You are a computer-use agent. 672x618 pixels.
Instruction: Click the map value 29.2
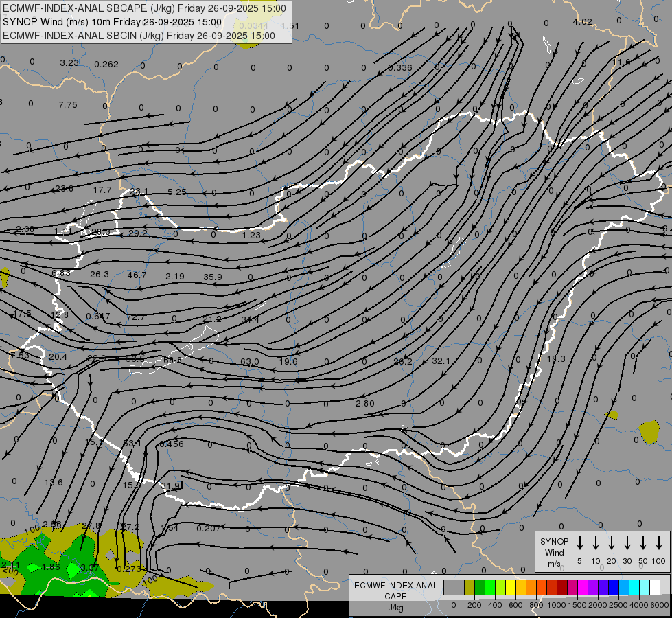[x=138, y=233]
